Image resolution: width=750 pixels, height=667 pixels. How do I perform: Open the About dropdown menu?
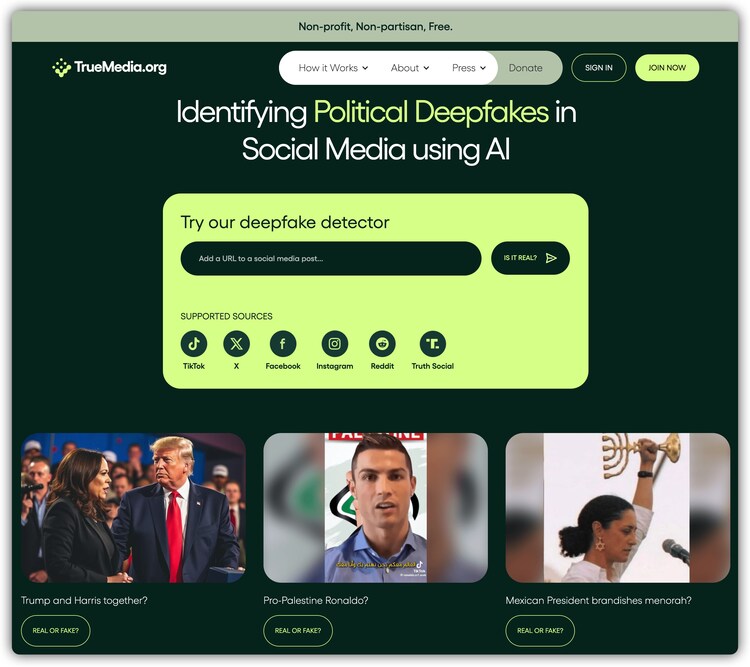410,68
